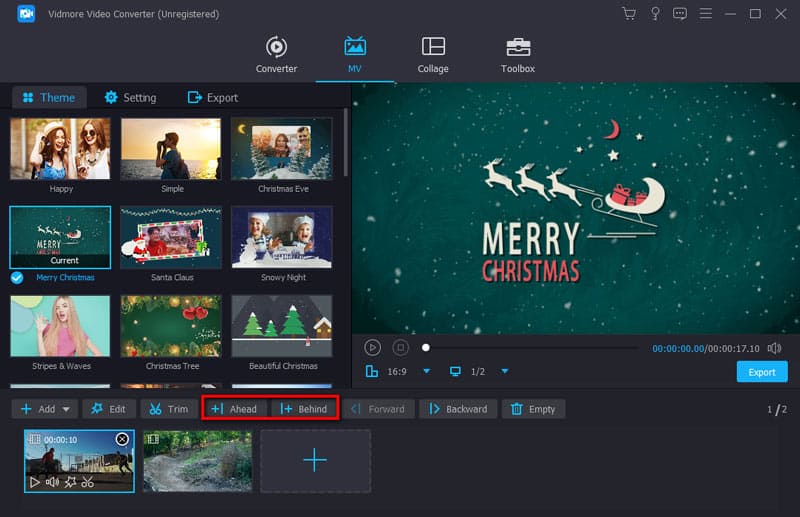Click the Trim button
The image size is (800, 517).
165,409
